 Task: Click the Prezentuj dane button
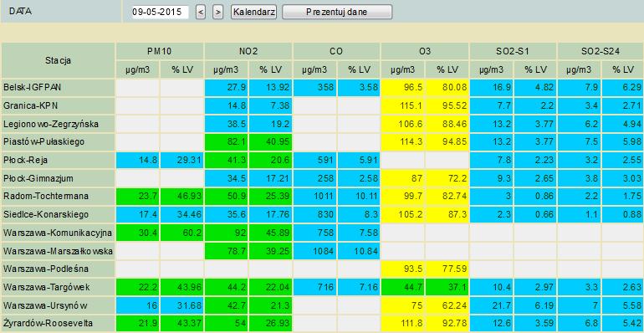coord(337,12)
